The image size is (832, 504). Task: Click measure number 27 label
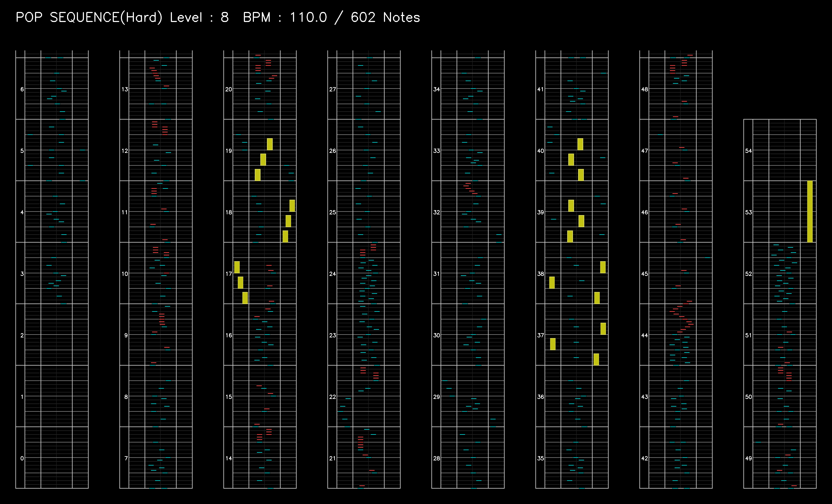[333, 89]
